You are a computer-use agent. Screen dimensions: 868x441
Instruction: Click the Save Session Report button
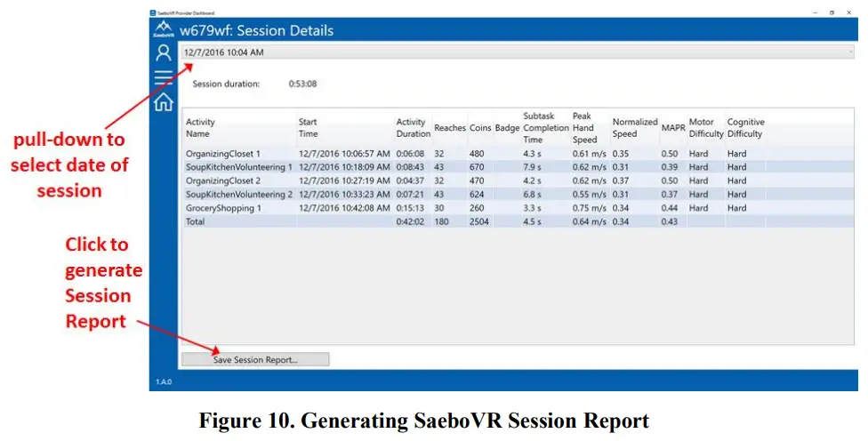[x=255, y=360]
